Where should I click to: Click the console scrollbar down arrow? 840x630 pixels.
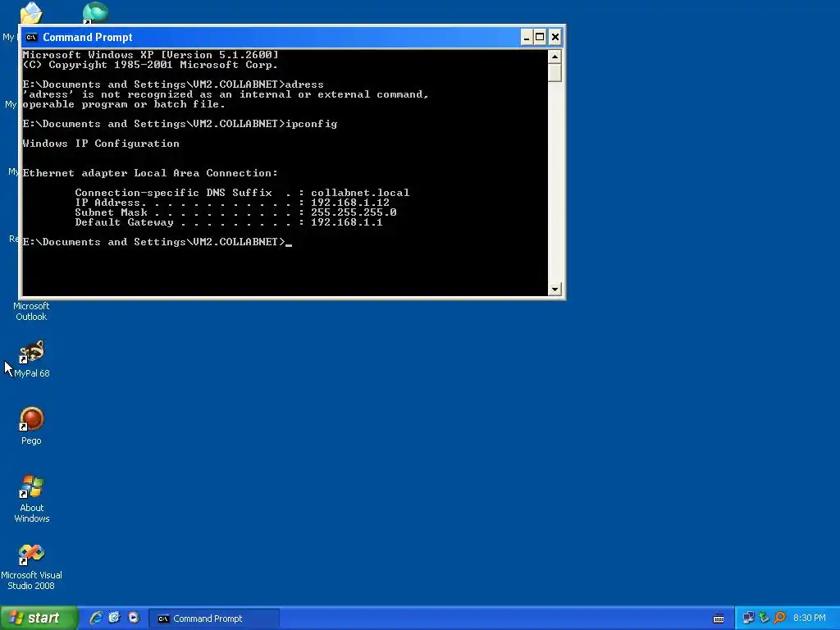point(555,289)
